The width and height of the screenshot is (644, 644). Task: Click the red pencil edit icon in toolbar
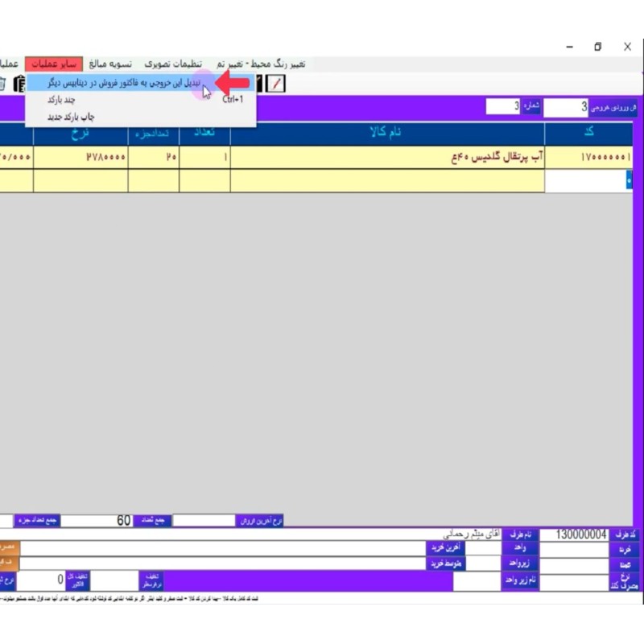pyautogui.click(x=276, y=84)
